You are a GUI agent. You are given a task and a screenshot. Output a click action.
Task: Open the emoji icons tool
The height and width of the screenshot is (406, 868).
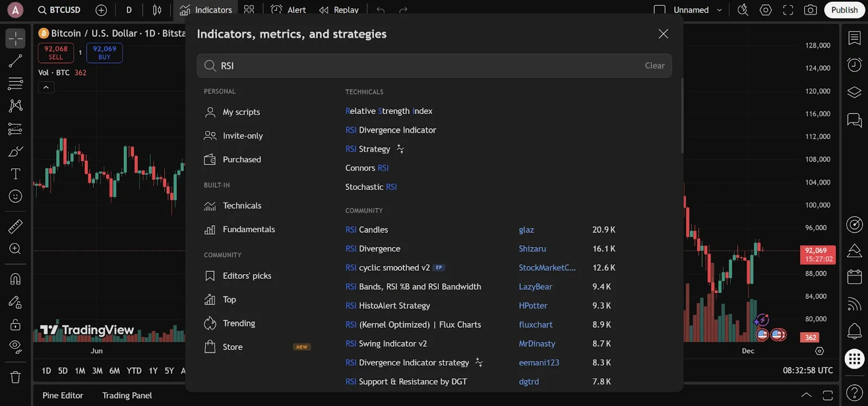[16, 196]
